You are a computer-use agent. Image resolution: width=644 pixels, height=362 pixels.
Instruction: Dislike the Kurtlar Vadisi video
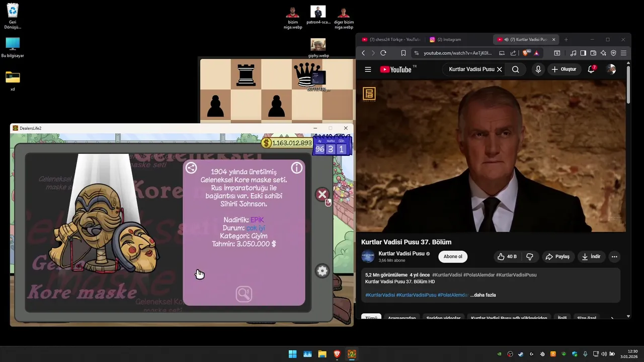pos(529,256)
